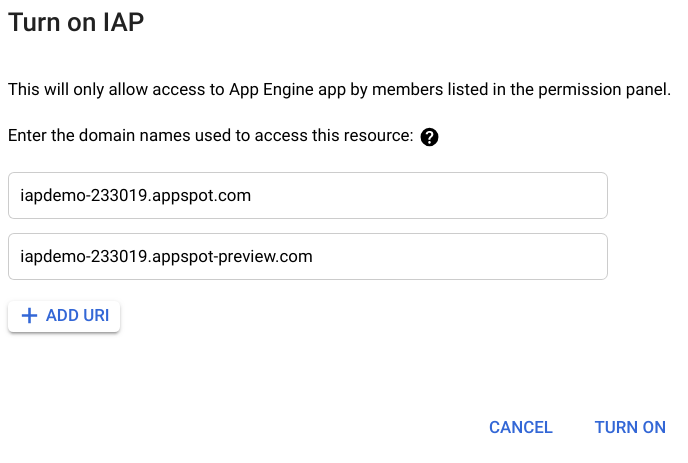Focus the iapdemo-233019.appspot-preview.com domain field

[307, 256]
